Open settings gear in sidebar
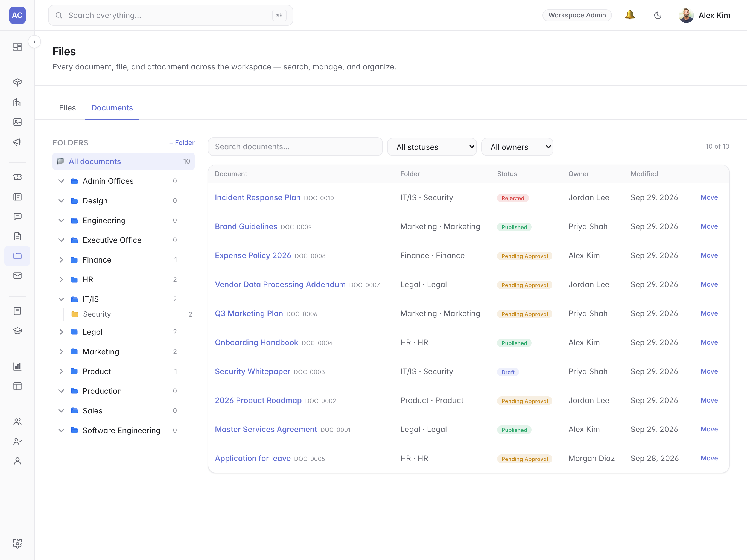Screen dimensions: 747x560 (x=17, y=543)
